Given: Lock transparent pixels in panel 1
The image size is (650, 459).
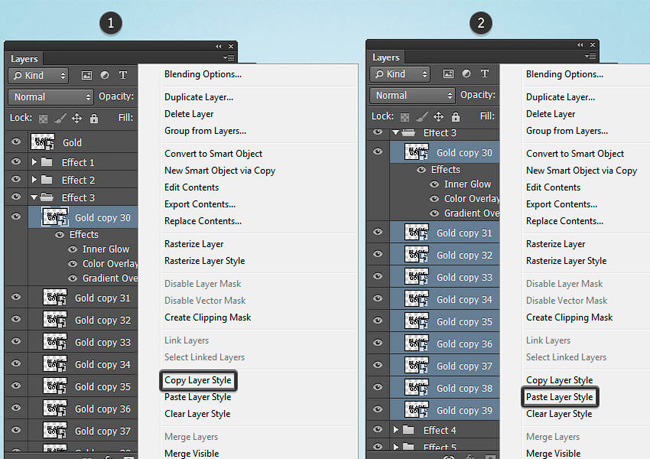Looking at the screenshot, I should (x=43, y=119).
